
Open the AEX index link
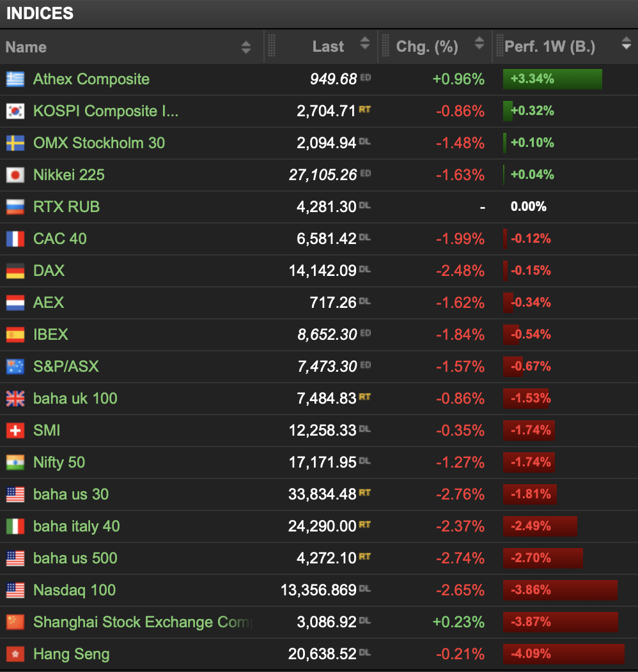(49, 303)
